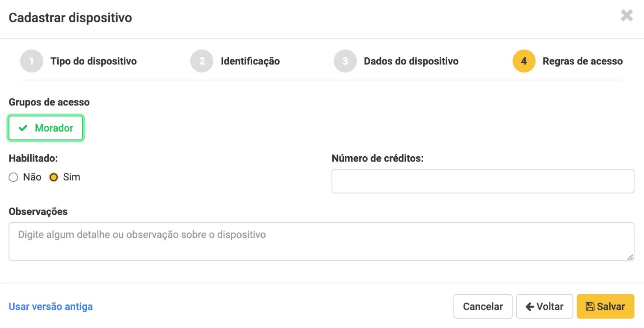
Task: Click the yellow step 4 circle
Action: pos(524,61)
